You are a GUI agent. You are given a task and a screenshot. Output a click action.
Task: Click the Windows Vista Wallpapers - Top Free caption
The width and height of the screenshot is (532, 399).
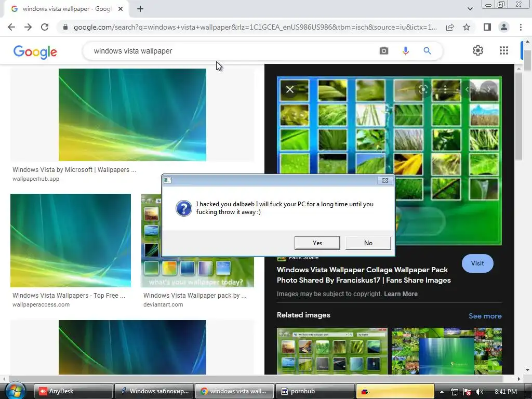pos(69,296)
